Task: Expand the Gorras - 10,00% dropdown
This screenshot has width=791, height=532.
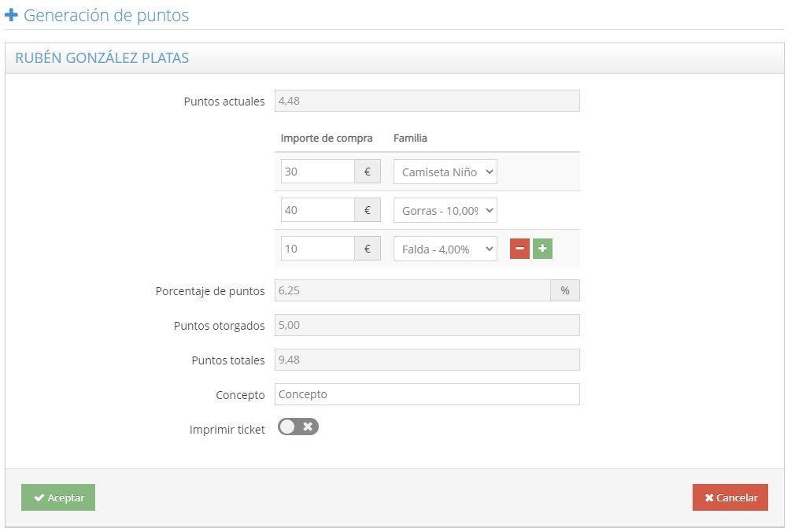Action: (445, 210)
